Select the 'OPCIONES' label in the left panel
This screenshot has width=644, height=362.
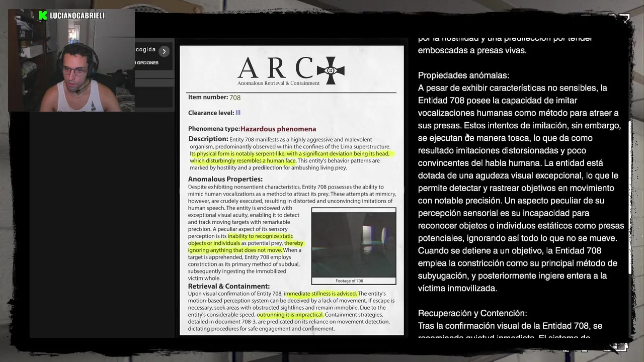[x=147, y=63]
